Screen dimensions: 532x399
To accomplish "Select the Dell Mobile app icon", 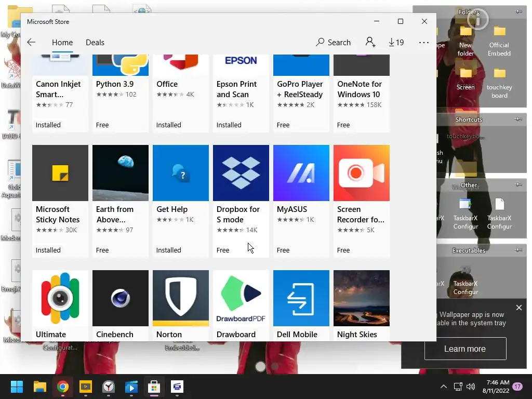I will [x=301, y=298].
